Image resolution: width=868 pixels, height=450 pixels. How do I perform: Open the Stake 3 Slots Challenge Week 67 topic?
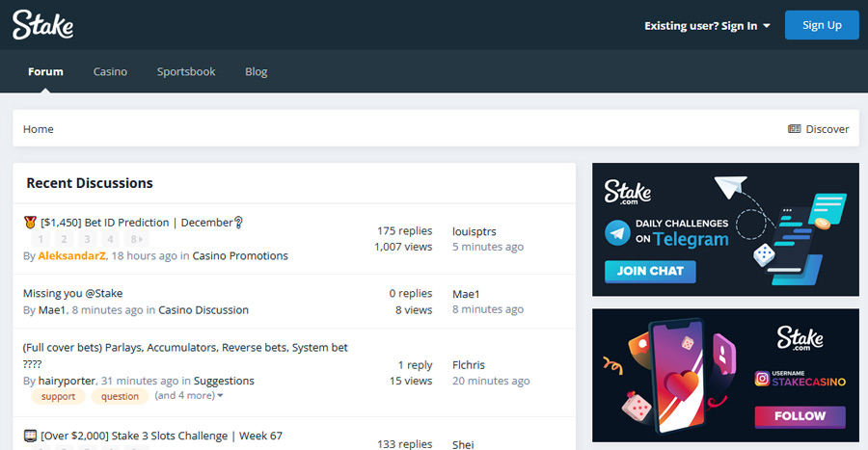click(161, 436)
